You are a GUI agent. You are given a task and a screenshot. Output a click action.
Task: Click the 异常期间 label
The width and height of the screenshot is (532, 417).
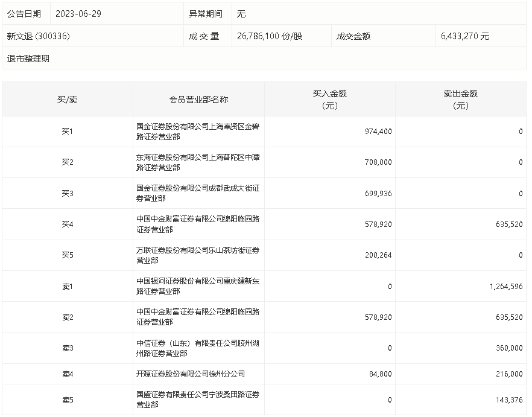pos(206,14)
